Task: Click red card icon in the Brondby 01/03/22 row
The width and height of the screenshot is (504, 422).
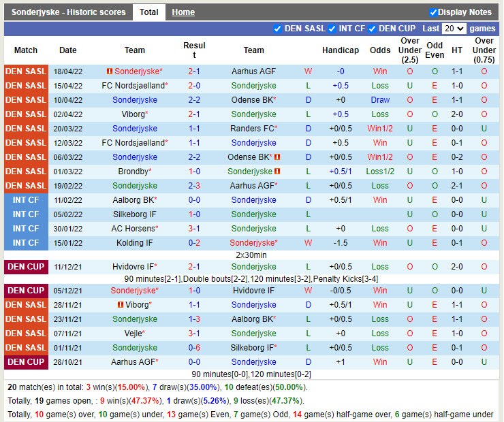Action: pyautogui.click(x=277, y=172)
